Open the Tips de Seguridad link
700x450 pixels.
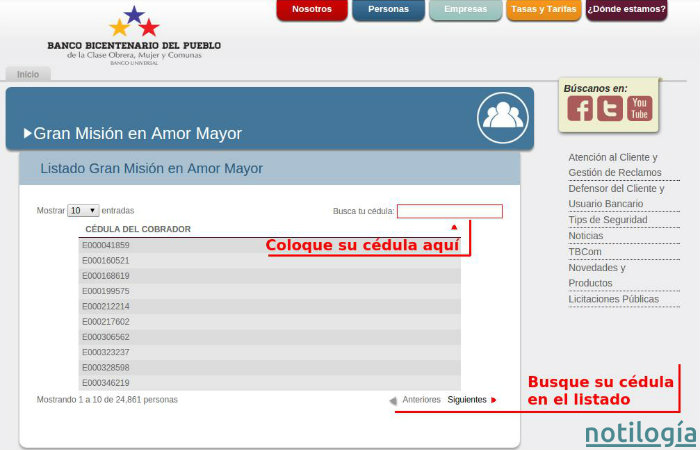(x=608, y=220)
